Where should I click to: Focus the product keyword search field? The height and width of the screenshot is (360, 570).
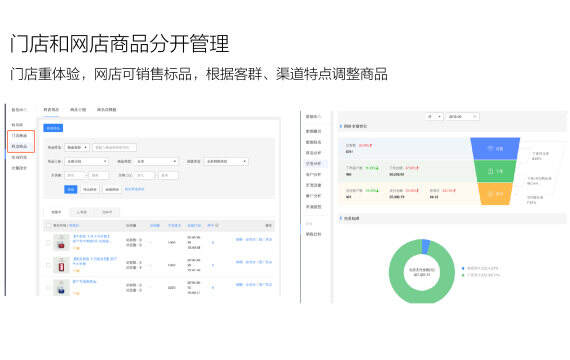tap(114, 147)
